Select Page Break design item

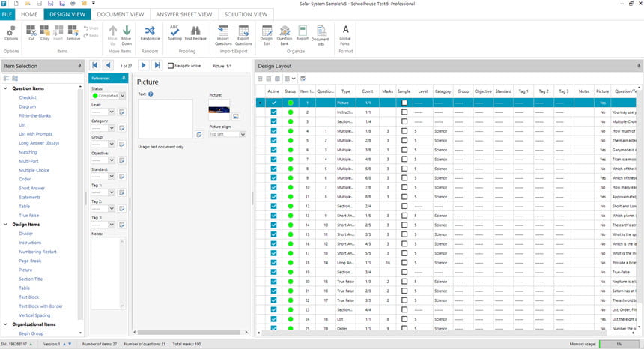[30, 261]
